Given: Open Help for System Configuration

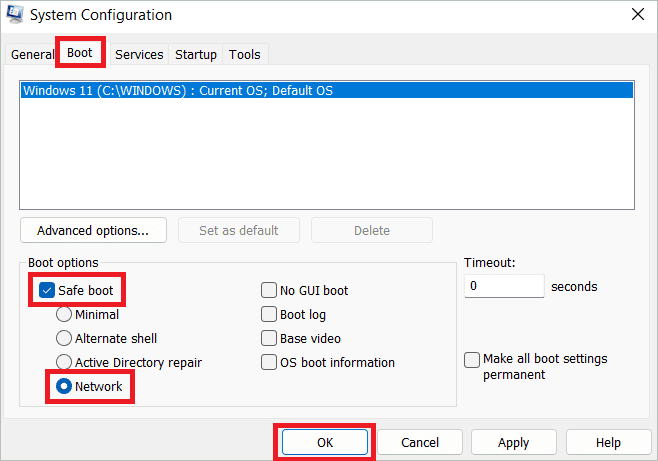Looking at the screenshot, I should pos(608,442).
